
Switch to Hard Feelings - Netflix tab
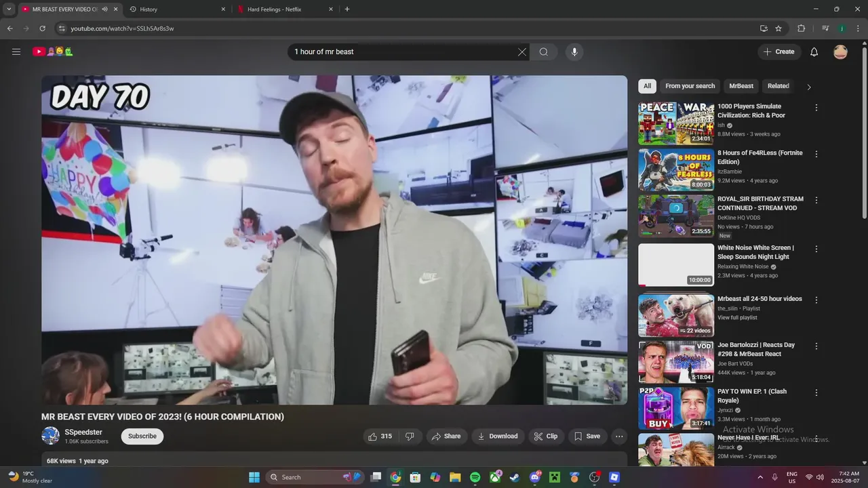[285, 9]
